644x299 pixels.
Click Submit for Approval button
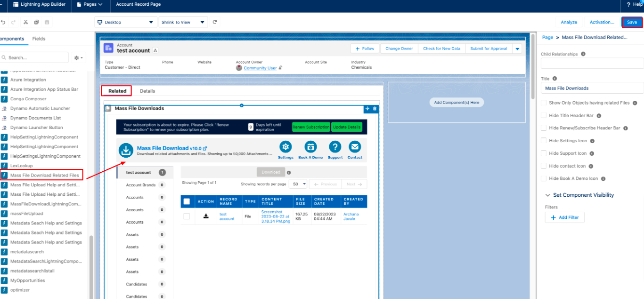(489, 49)
